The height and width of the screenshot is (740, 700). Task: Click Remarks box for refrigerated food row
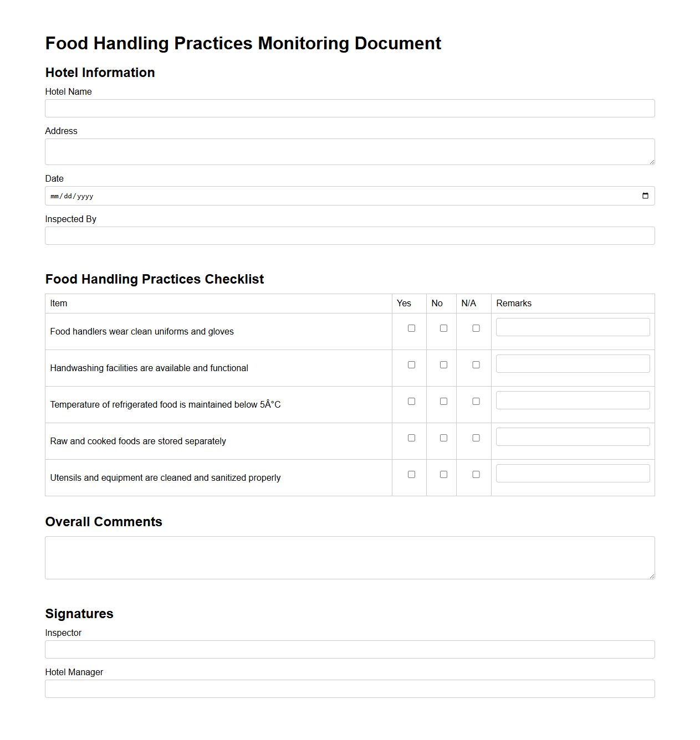tap(573, 400)
